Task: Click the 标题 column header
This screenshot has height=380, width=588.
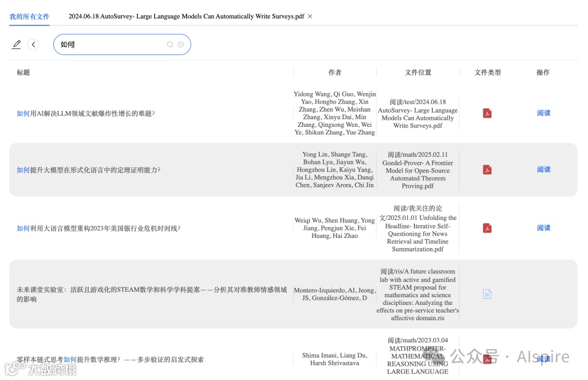Action: 23,72
